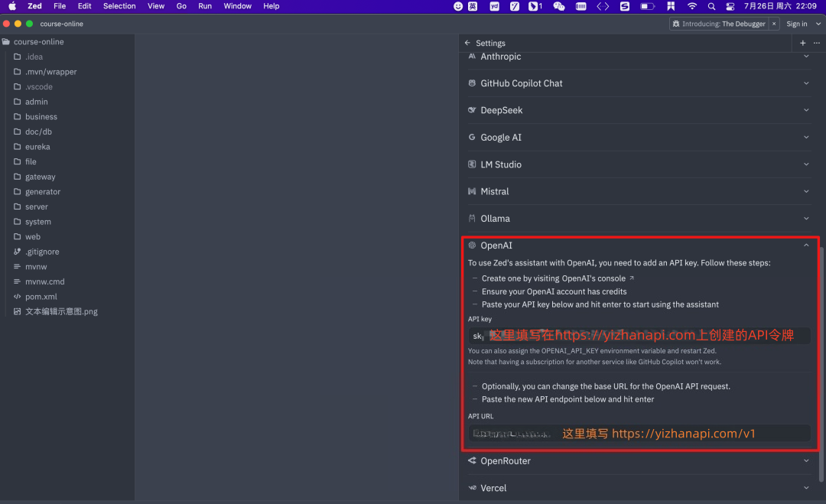Click the OpenAI logo icon
Viewport: 826px width, 504px height.
[472, 245]
